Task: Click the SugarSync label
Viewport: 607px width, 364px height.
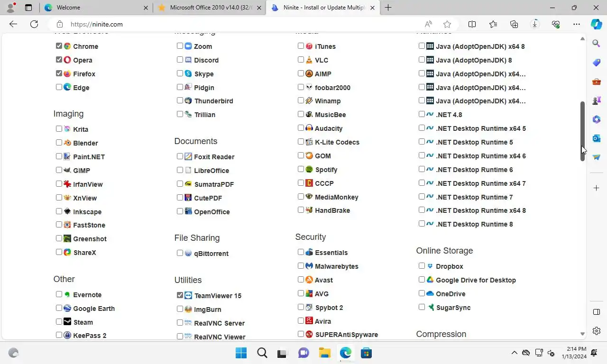Action: tap(453, 308)
